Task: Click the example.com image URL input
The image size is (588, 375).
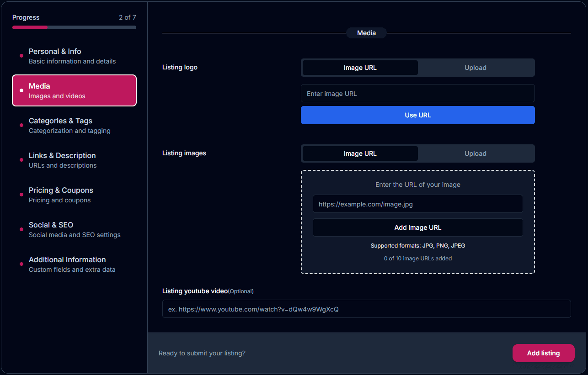Action: tap(417, 204)
